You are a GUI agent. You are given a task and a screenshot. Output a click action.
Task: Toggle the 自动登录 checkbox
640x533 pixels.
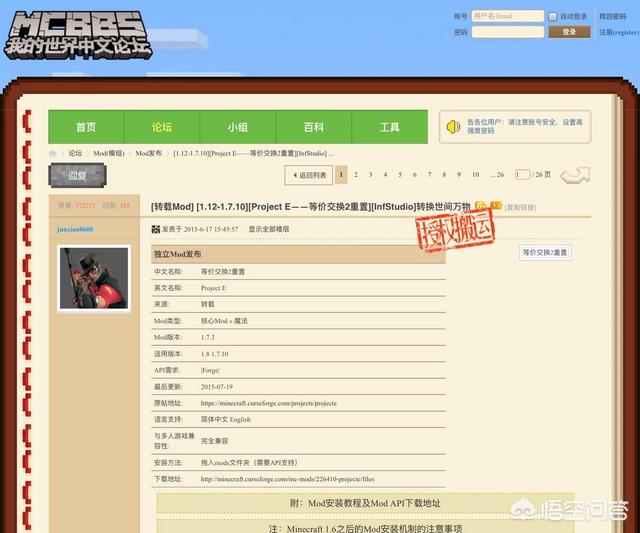pyautogui.click(x=552, y=17)
